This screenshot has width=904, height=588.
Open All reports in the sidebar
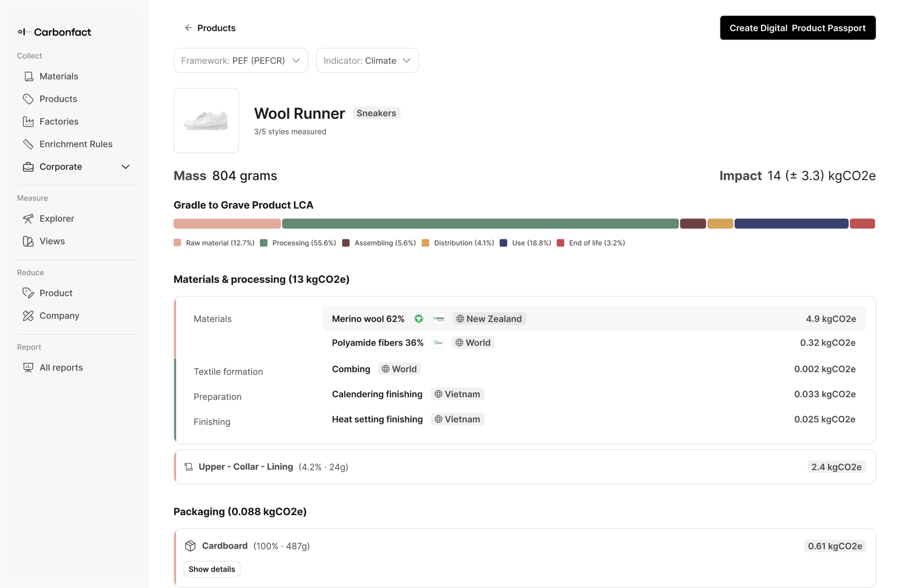[x=61, y=368]
